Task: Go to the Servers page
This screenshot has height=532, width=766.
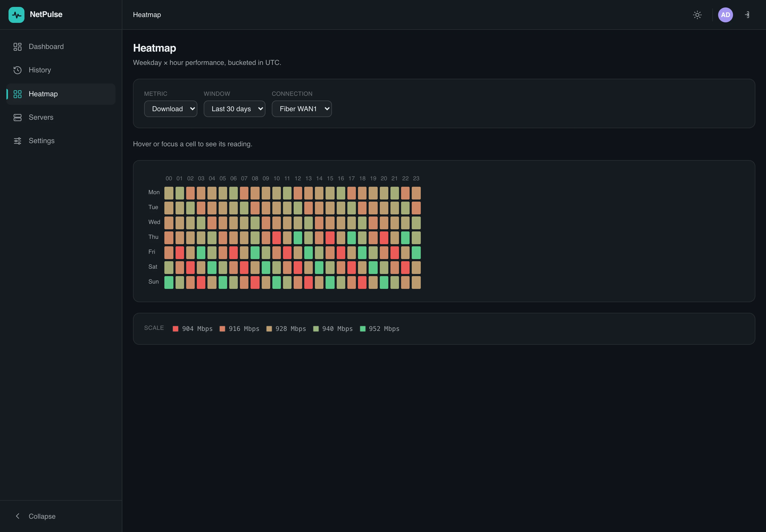Action: (x=61, y=117)
